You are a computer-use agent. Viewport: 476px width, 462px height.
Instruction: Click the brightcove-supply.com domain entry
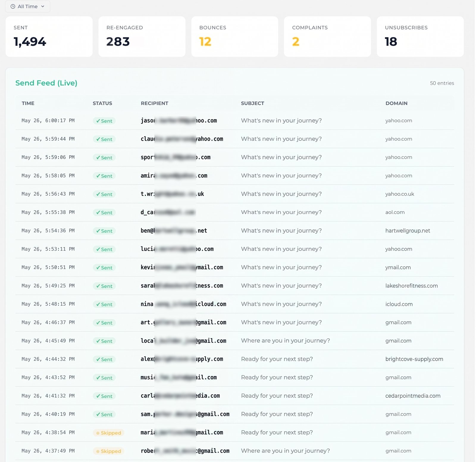click(x=414, y=359)
